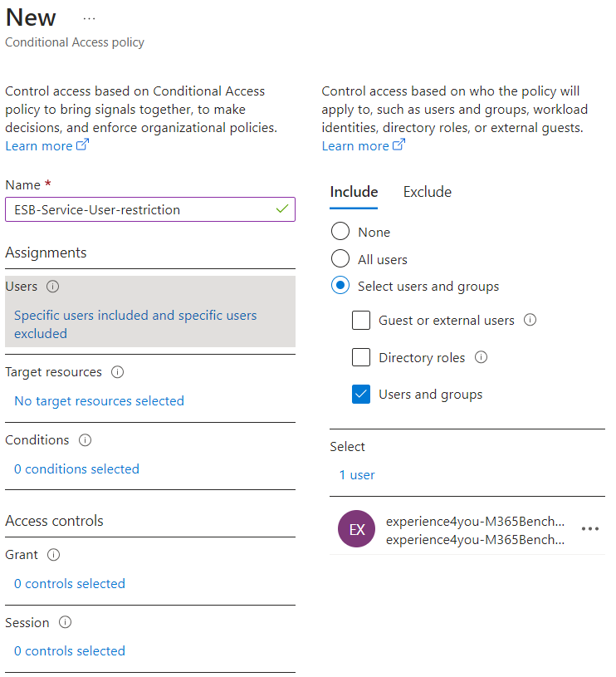Click info icon beside Directory roles
Image resolution: width=616 pixels, height=677 pixels.
click(x=481, y=357)
